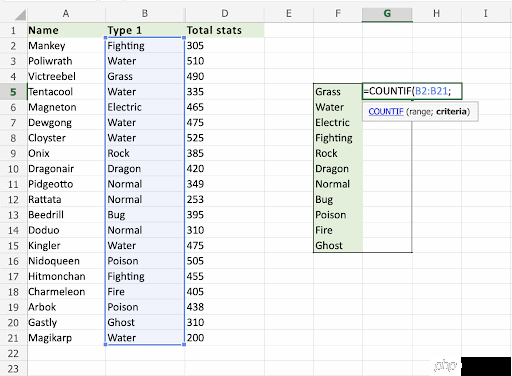Click the total stats value 200
This screenshot has width=512, height=376.
click(x=225, y=338)
